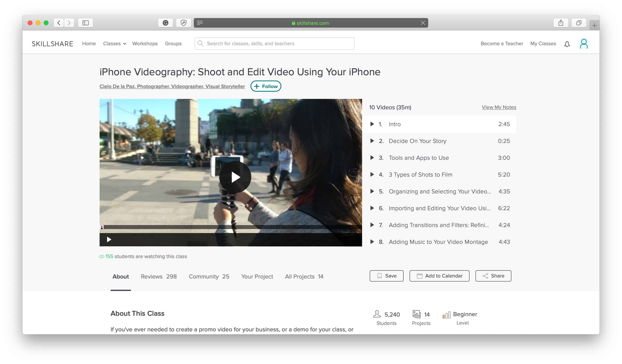
Task: Play lesson 2 Decide On Your Story
Action: tap(439, 141)
